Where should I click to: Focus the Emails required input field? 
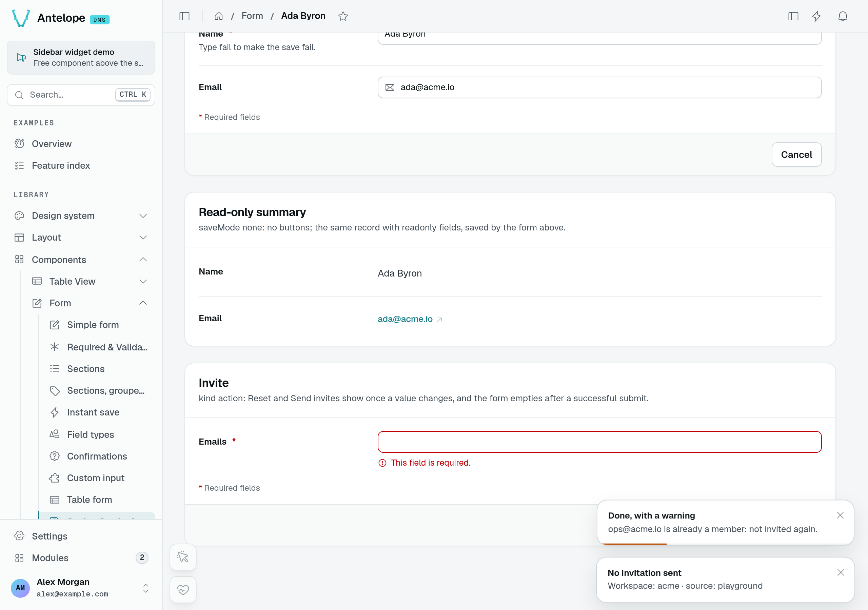pyautogui.click(x=599, y=442)
